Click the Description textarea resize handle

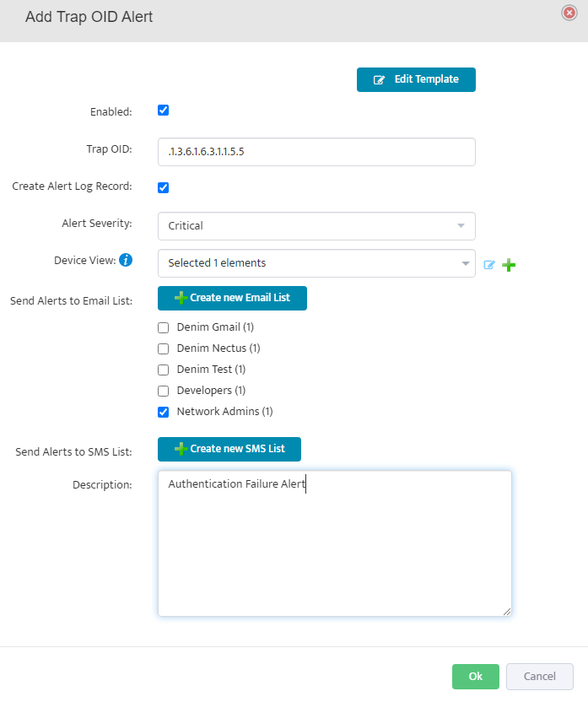[506, 612]
